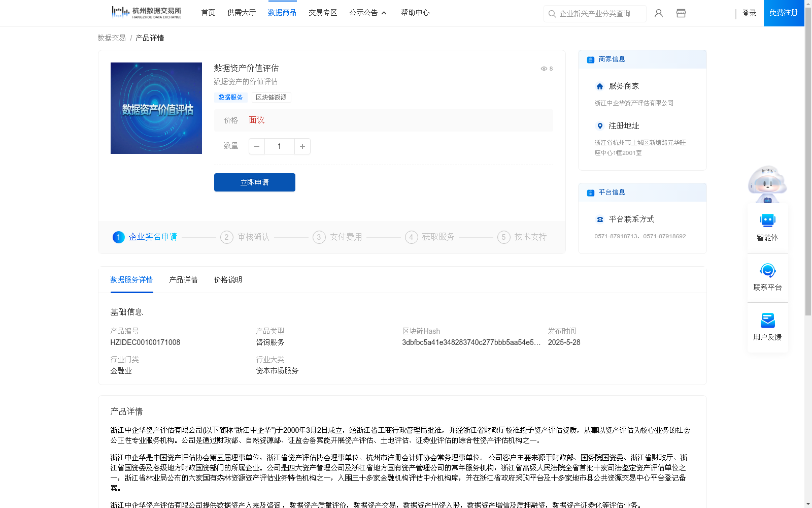Click step 5 技术支持
The image size is (812, 508).
tap(522, 237)
